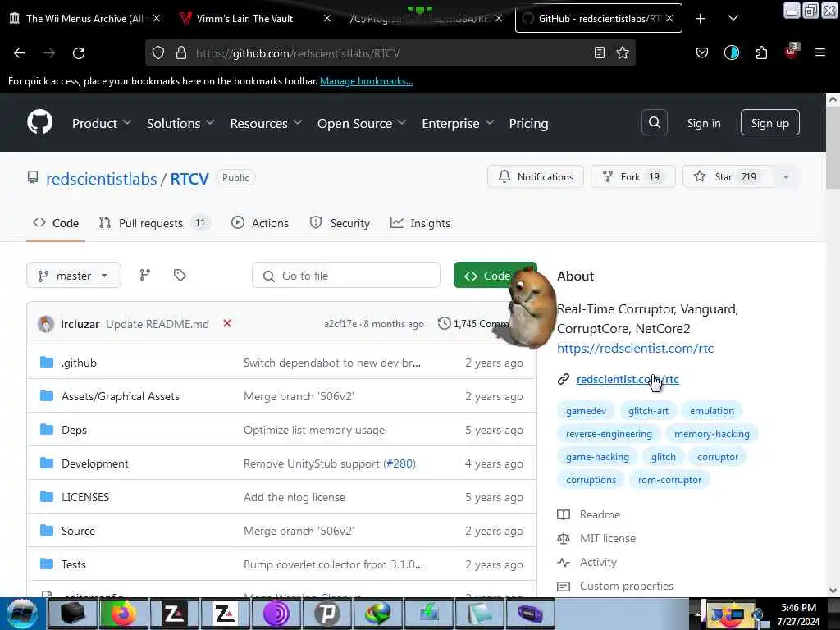Expand the Resources menu
Screen dimensions: 840x630
click(266, 123)
